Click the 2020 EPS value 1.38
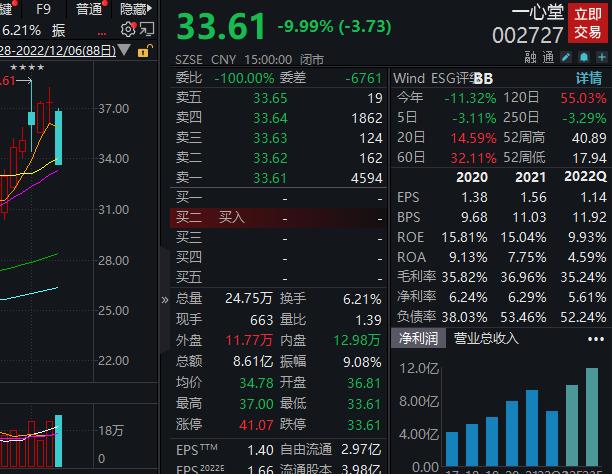This screenshot has width=612, height=474. tap(474, 197)
